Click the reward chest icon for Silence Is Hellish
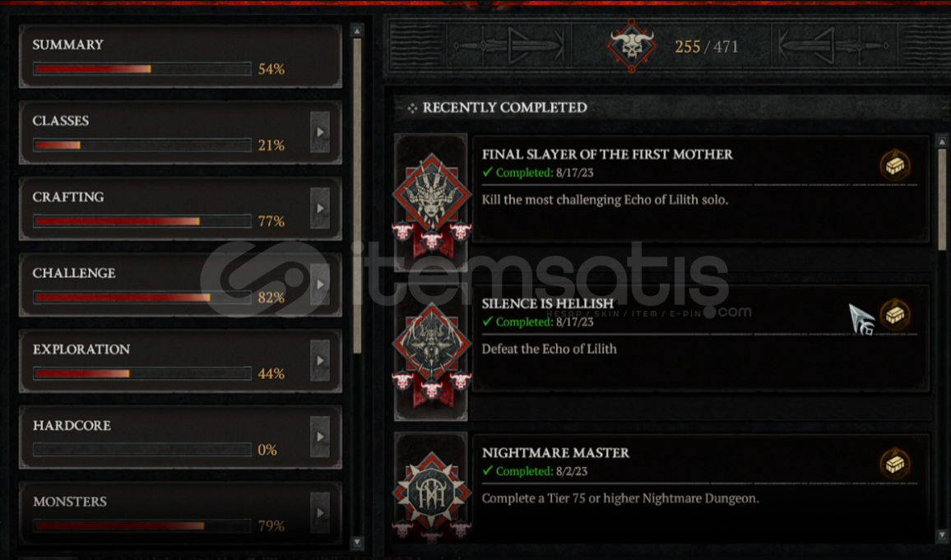 (x=895, y=315)
